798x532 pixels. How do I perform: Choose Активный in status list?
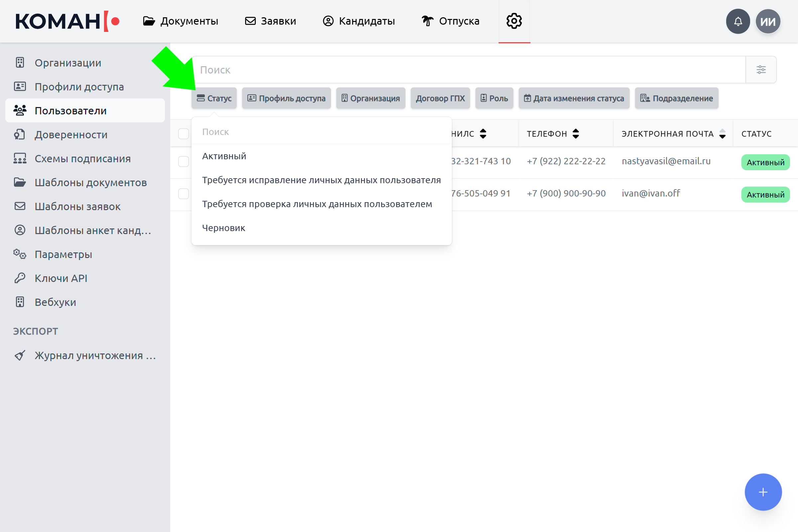pyautogui.click(x=224, y=156)
